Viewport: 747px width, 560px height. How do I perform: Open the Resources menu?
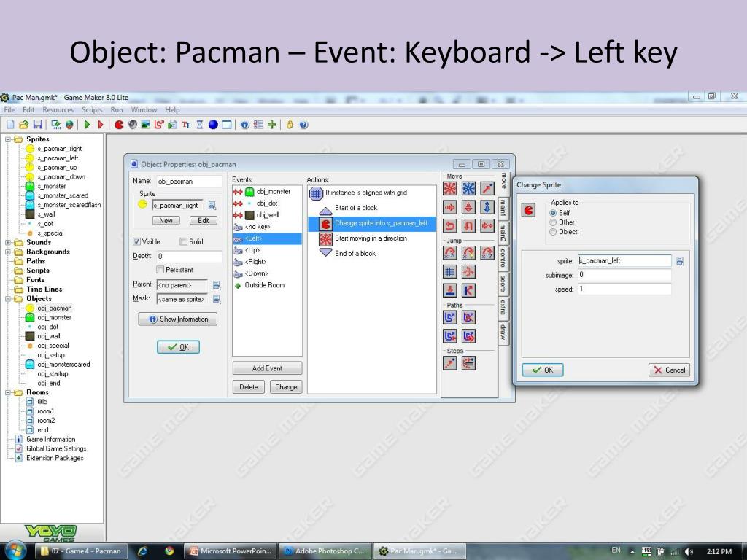pos(58,110)
